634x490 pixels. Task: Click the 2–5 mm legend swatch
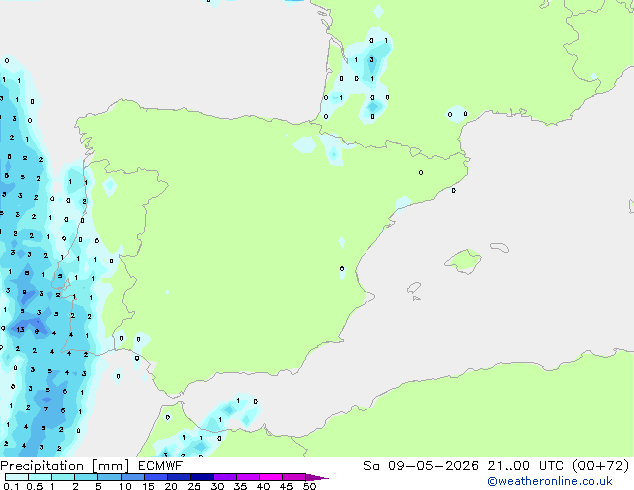pos(86,477)
